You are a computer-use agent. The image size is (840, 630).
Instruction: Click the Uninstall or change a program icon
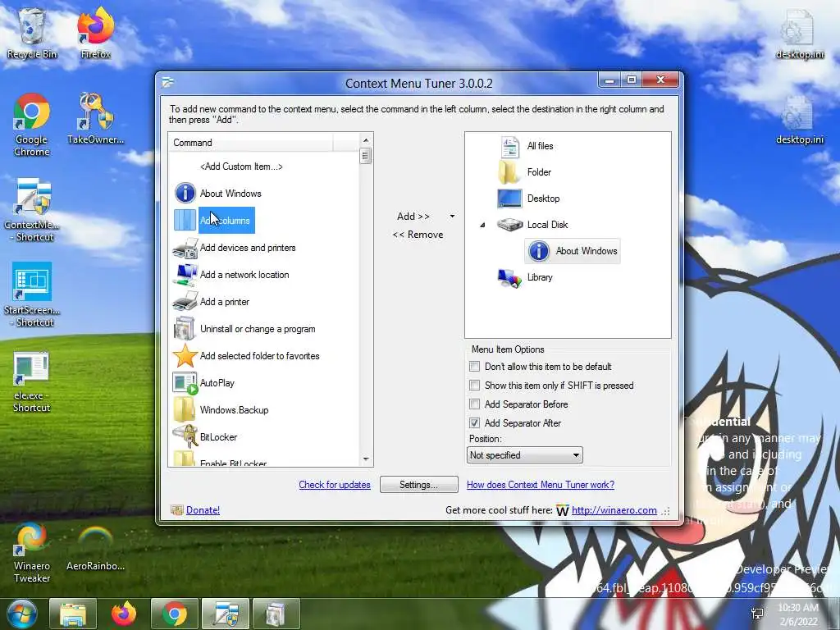(185, 328)
